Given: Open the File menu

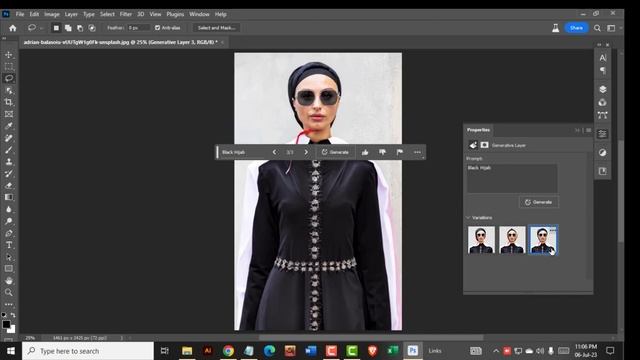Looking at the screenshot, I should [x=20, y=14].
